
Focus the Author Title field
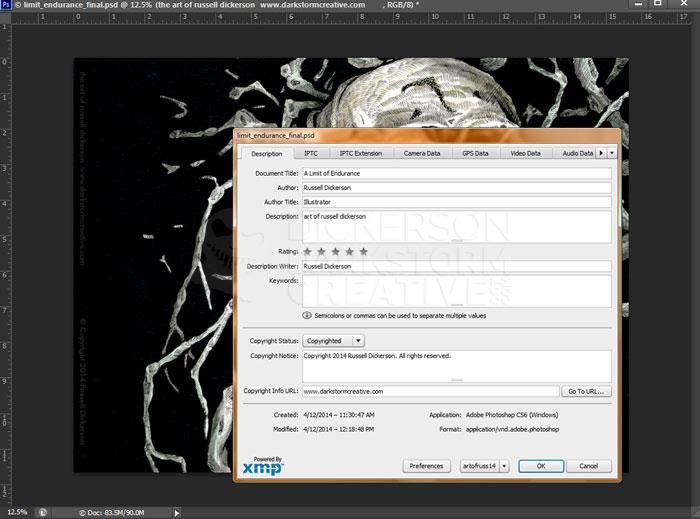click(457, 202)
